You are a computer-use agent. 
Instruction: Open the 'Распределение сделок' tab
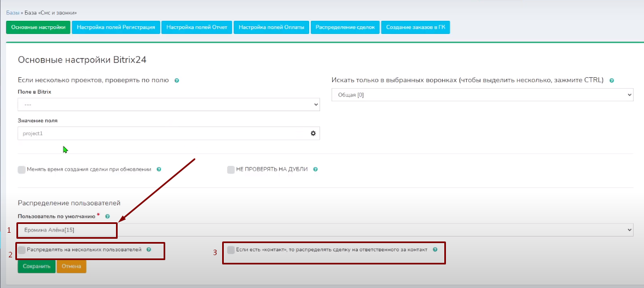coord(345,27)
